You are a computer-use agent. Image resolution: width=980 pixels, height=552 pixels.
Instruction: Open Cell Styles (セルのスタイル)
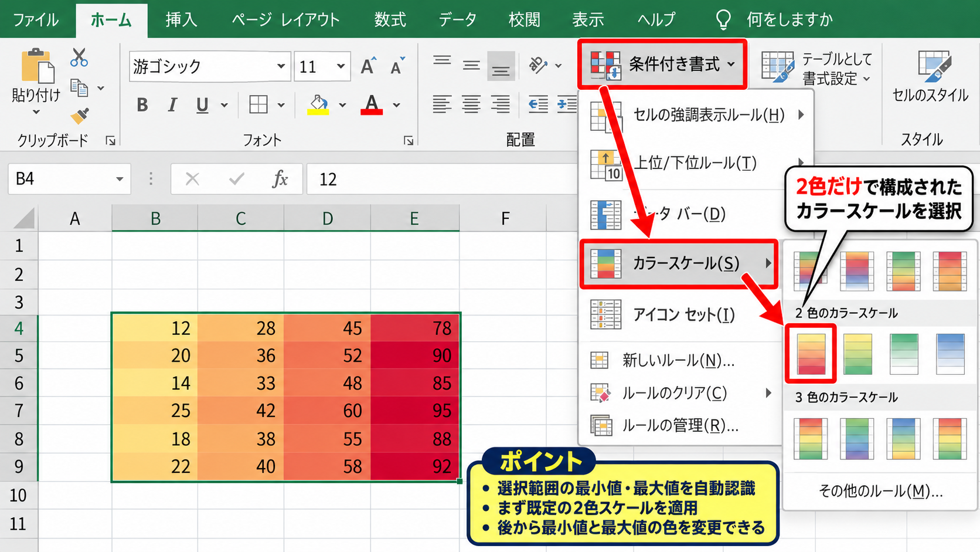(x=930, y=76)
